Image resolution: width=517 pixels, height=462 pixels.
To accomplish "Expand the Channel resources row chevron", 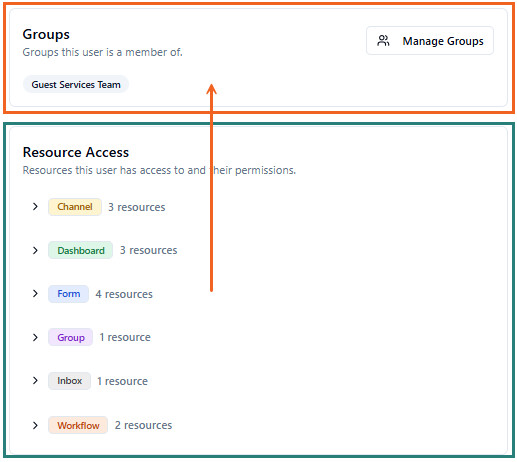I will click(x=35, y=207).
